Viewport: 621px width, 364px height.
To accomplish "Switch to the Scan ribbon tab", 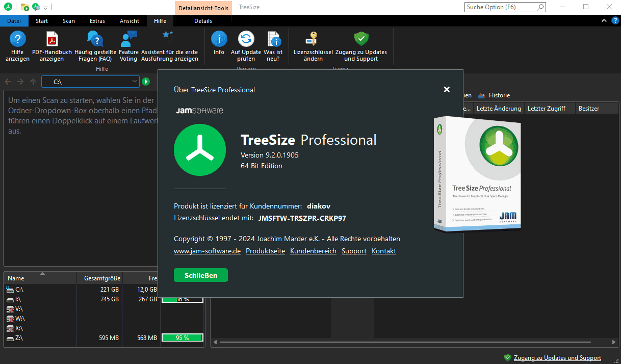I will tap(69, 21).
